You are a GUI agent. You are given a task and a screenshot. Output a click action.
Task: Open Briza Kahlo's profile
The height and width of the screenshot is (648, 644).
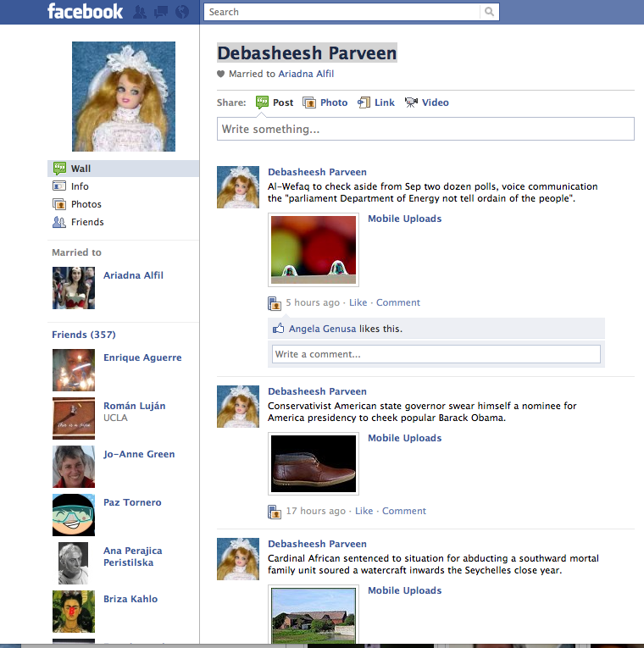[x=130, y=599]
